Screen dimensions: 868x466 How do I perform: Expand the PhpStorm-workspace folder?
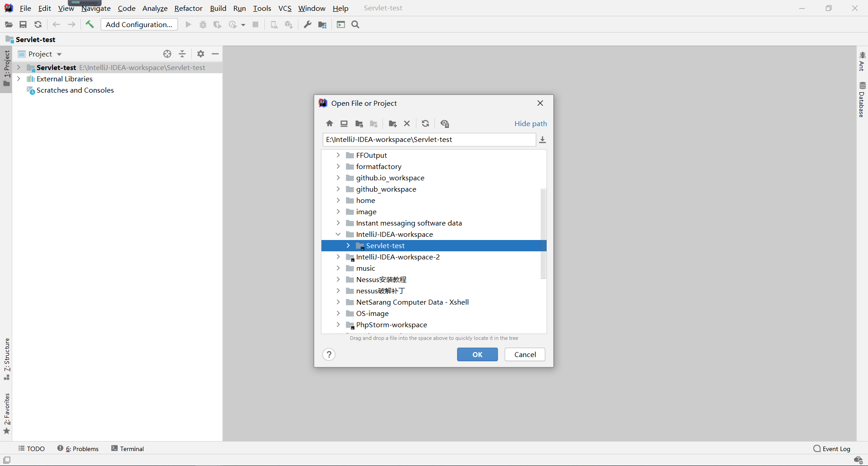click(338, 325)
